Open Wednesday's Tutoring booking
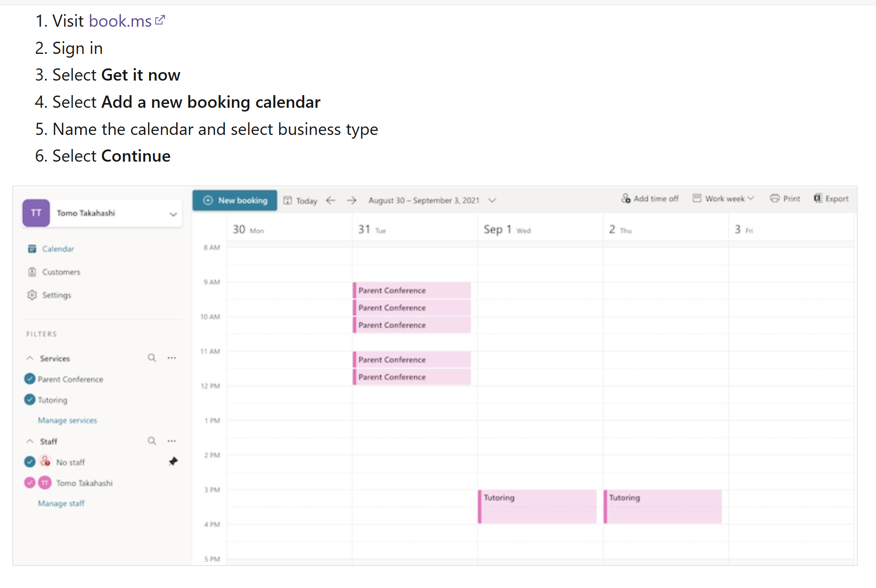Viewport: 876px width, 588px height. tap(537, 506)
